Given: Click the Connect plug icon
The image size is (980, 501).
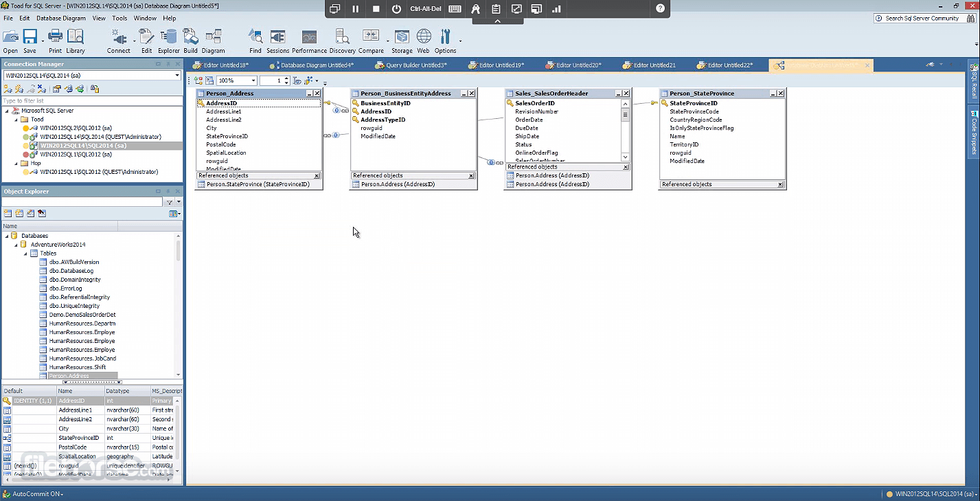Looking at the screenshot, I should click(118, 41).
